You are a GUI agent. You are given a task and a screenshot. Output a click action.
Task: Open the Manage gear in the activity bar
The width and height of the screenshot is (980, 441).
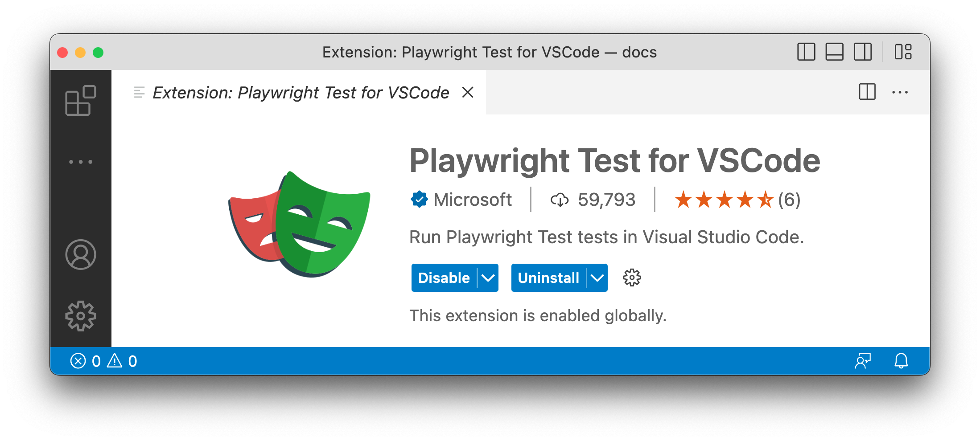click(81, 315)
